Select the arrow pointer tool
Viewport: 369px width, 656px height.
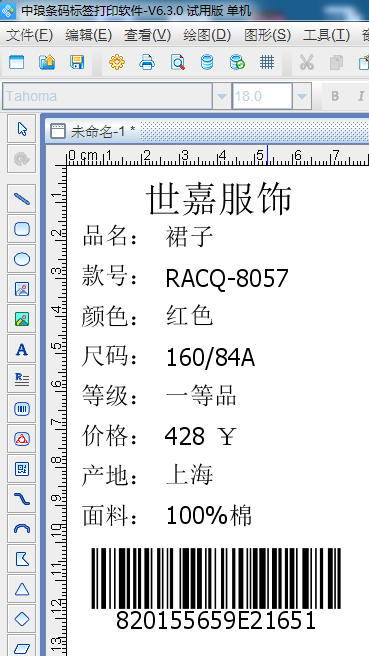tap(22, 129)
